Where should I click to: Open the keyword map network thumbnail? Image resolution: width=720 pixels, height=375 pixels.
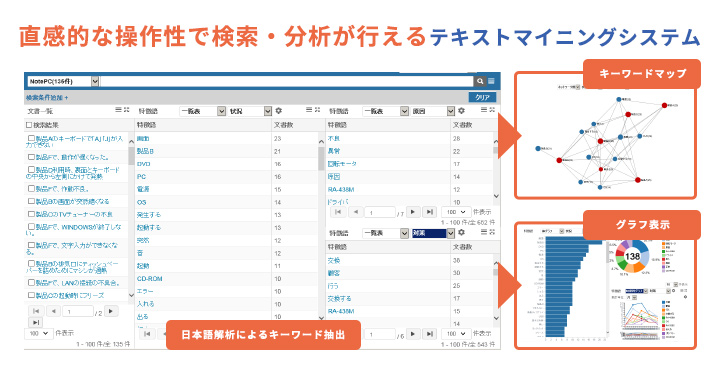[606, 135]
